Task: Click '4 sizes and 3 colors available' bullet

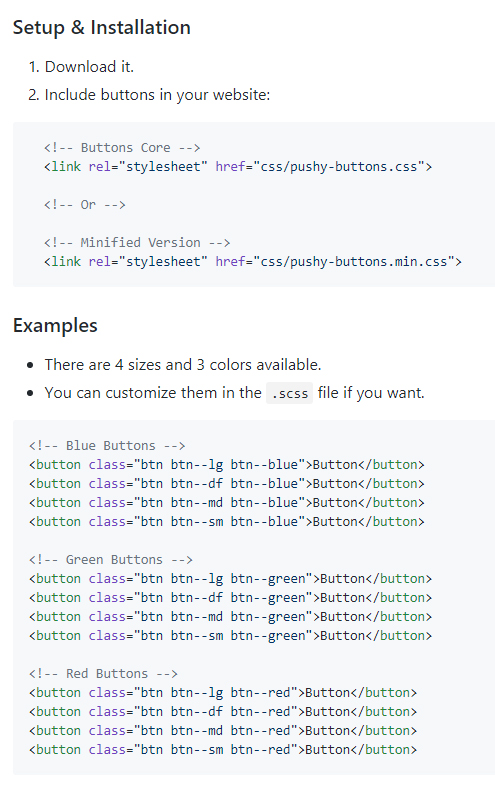Action: point(183,365)
